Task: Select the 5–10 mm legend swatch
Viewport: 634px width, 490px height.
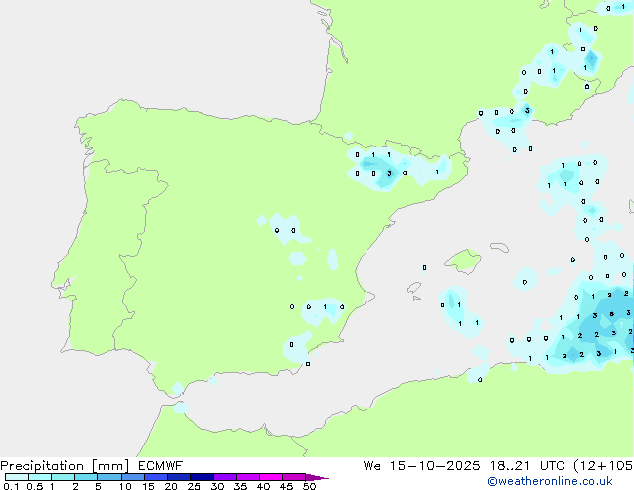Action: tap(110, 478)
